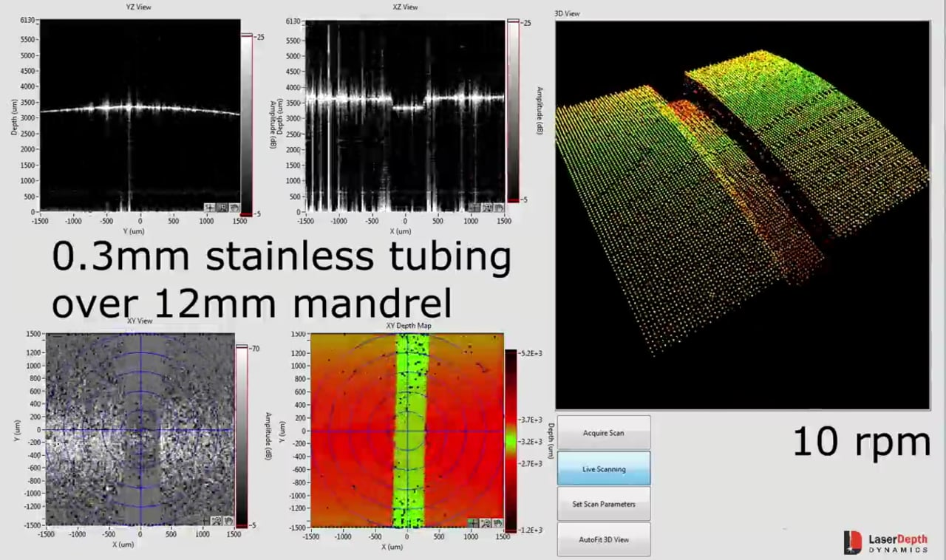The width and height of the screenshot is (946, 560).
Task: Select the pan hand tool in XZ View
Action: (499, 208)
